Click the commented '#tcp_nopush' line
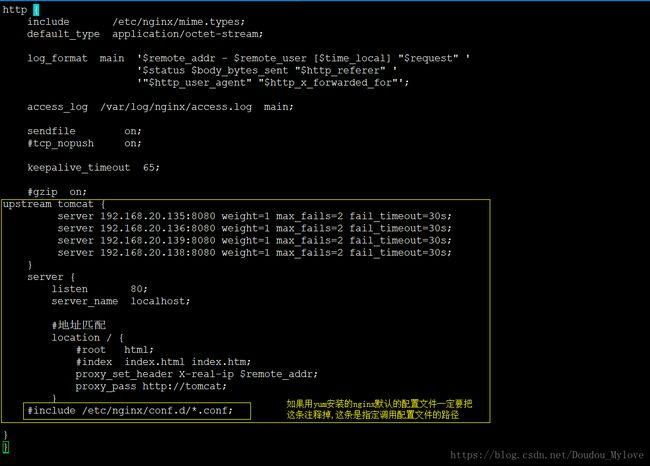 pos(84,143)
